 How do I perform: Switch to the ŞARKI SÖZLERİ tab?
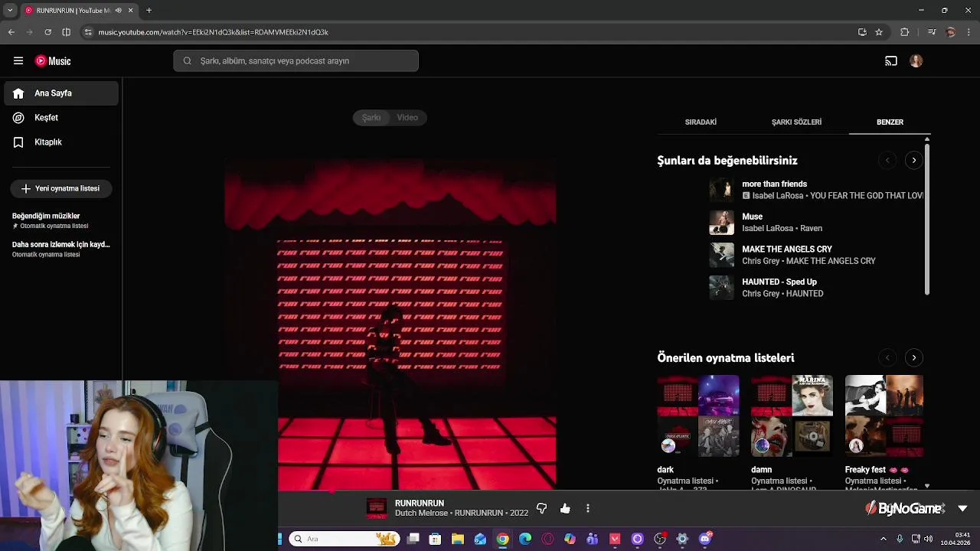(x=796, y=122)
